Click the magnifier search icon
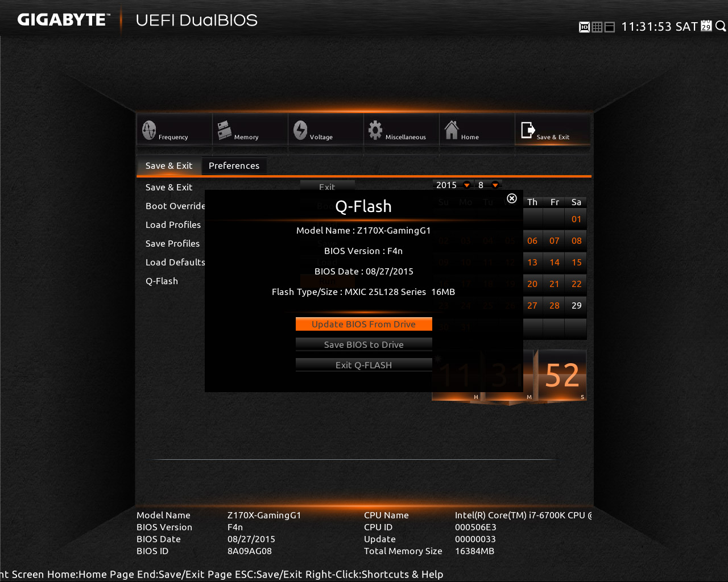The image size is (728, 582). coord(721,26)
